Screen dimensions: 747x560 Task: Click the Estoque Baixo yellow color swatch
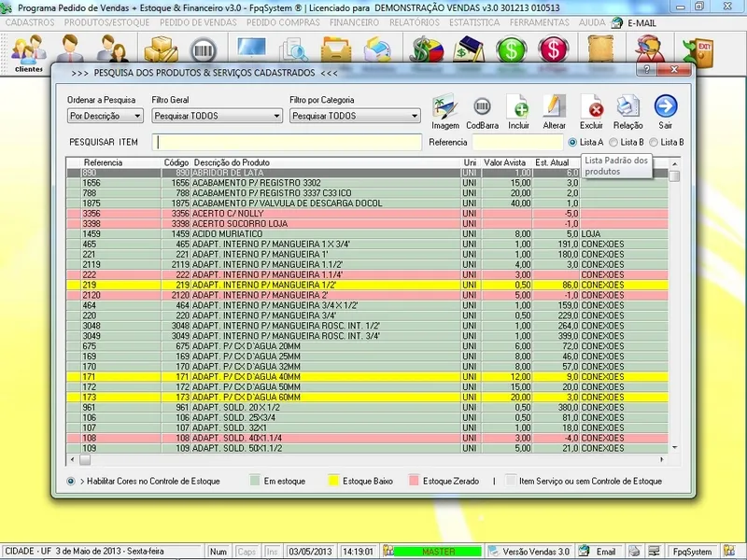coord(331,482)
